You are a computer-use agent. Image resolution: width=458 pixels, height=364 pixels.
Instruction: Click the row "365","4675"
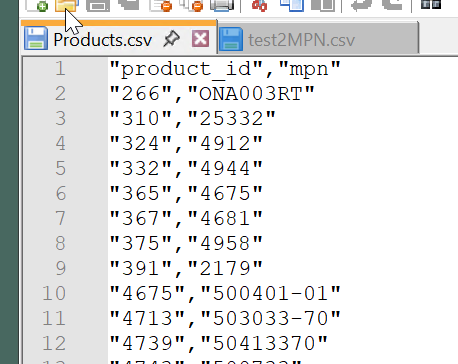(186, 193)
